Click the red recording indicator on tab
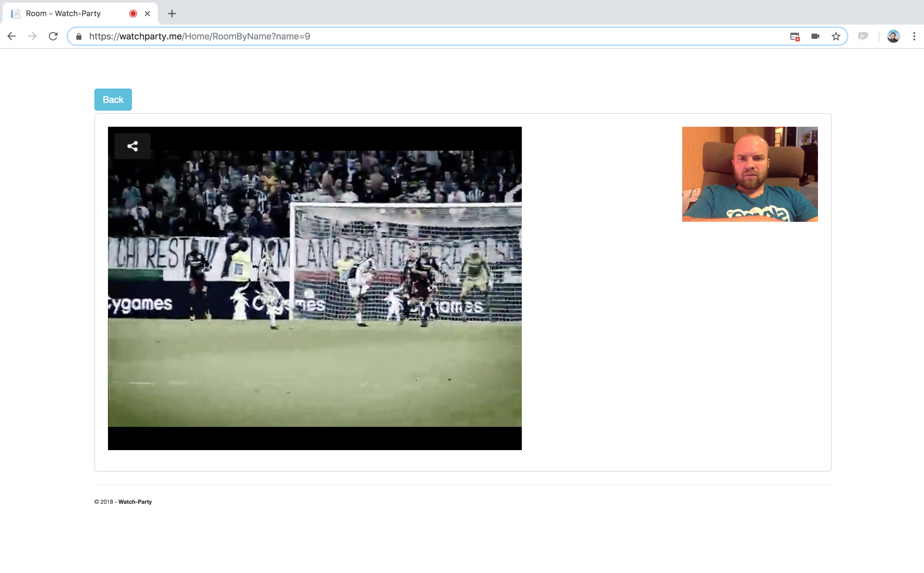 [x=133, y=14]
